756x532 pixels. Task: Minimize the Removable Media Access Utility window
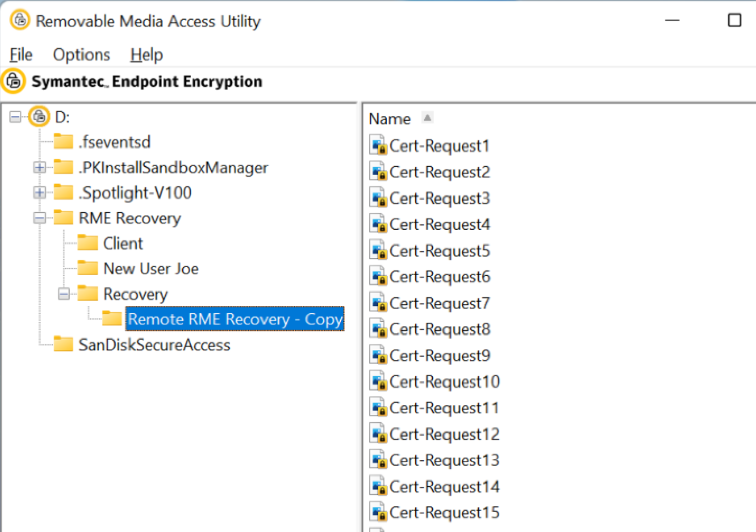(x=672, y=20)
